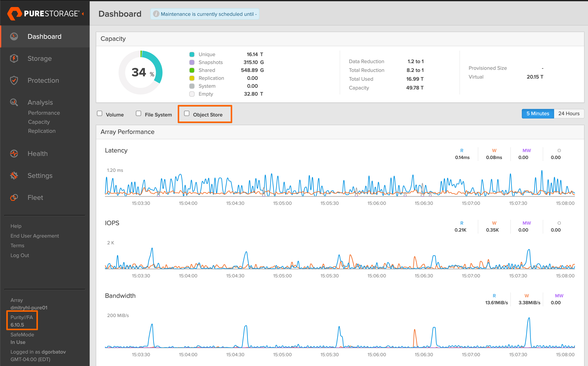Click the Latency chart line graph
The height and width of the screenshot is (366, 588).
tap(340, 183)
